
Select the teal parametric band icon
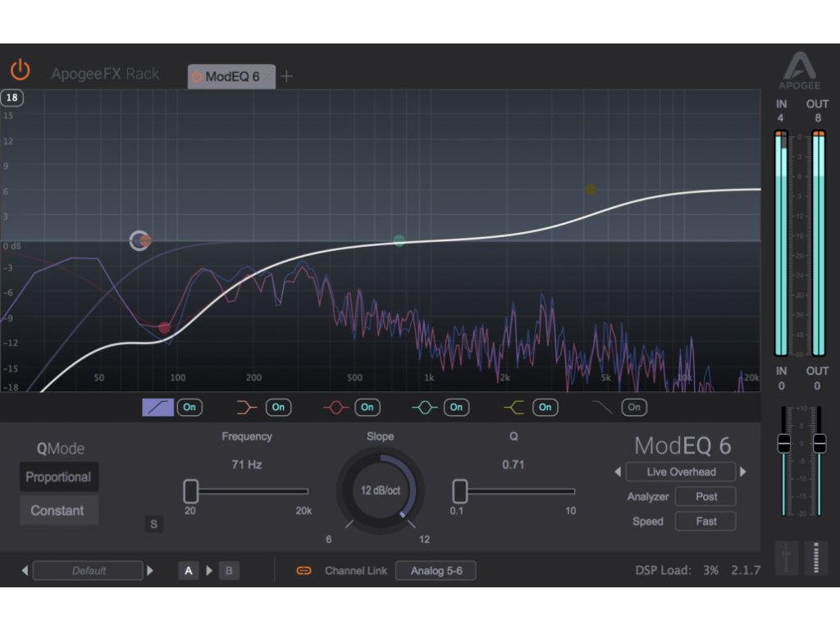425,407
